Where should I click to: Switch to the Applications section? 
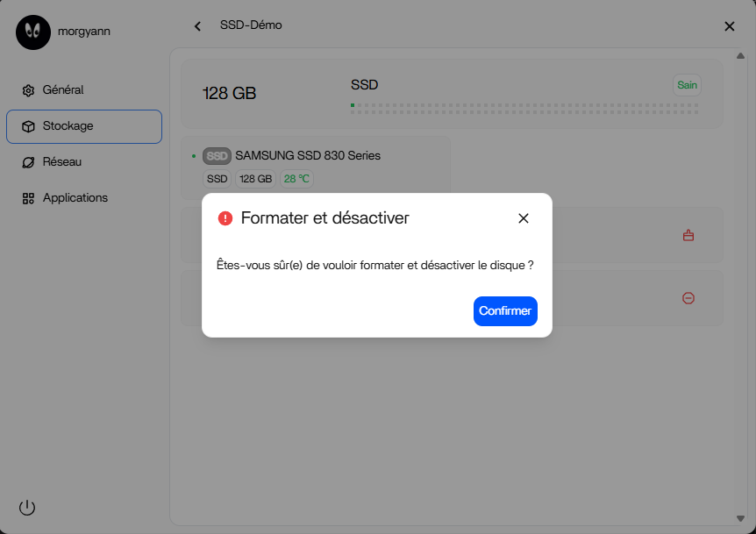click(x=75, y=198)
